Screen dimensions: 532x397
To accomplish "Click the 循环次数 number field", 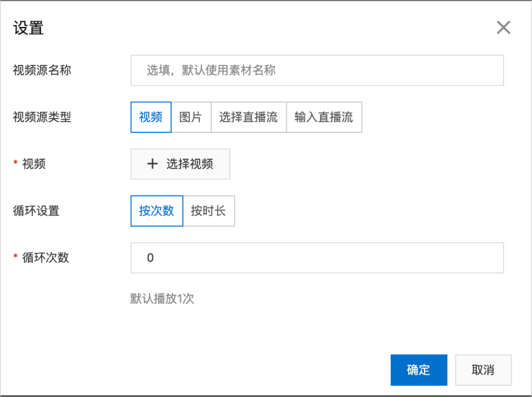I will (x=317, y=258).
